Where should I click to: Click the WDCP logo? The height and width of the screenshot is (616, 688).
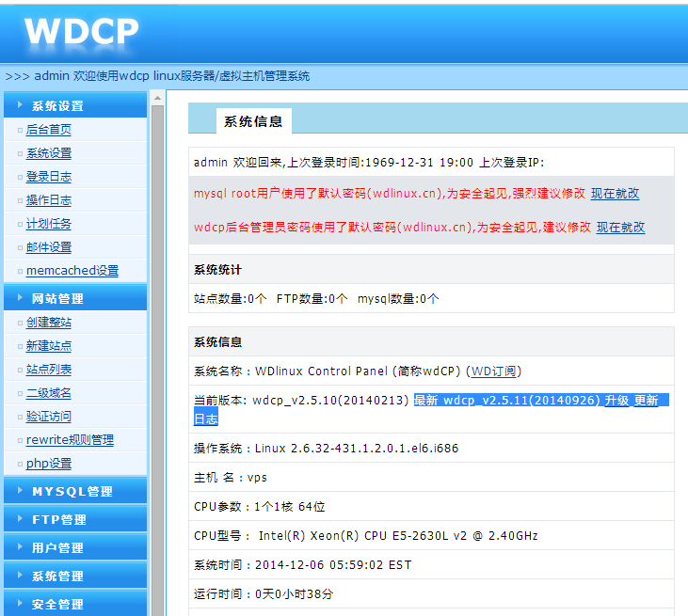tap(82, 32)
